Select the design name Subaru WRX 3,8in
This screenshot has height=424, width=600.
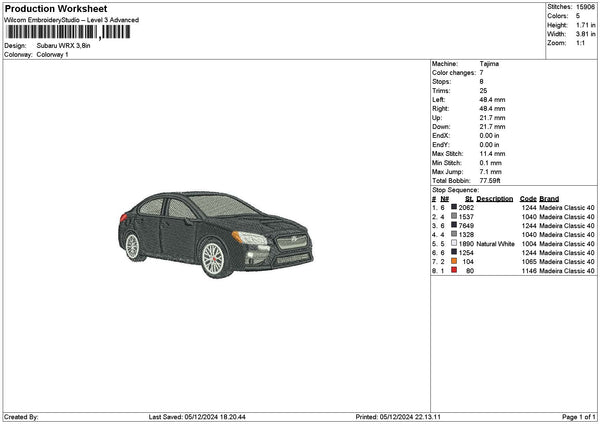pos(64,46)
